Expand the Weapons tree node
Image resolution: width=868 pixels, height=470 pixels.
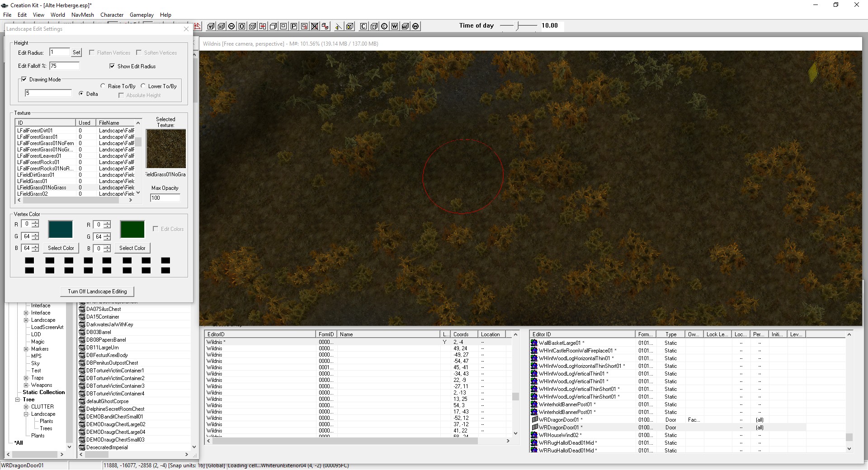click(26, 385)
